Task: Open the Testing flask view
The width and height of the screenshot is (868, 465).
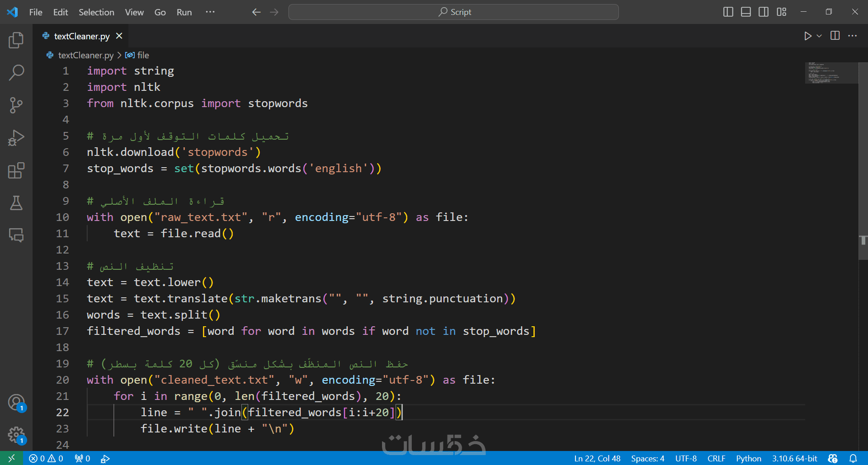Action: coord(16,203)
